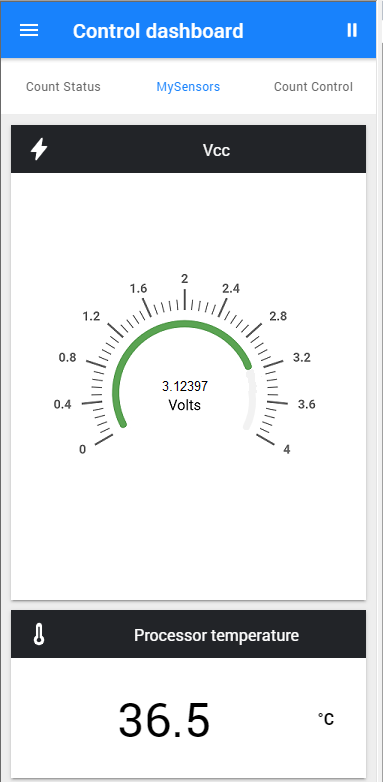Open the hamburger navigation menu
Viewport: 383px width, 782px height.
[29, 30]
